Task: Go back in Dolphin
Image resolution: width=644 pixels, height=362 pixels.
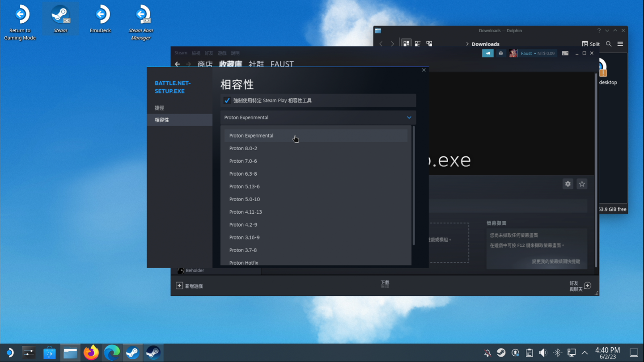Action: pyautogui.click(x=381, y=44)
